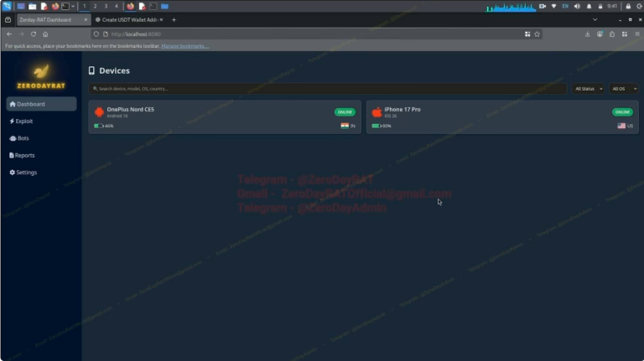The image size is (644, 361).
Task: Open Settings from the sidebar
Action: click(23, 173)
